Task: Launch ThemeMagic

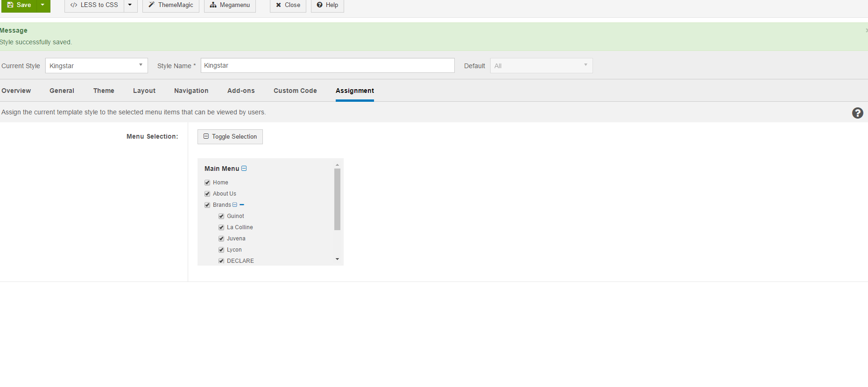Action: (171, 5)
